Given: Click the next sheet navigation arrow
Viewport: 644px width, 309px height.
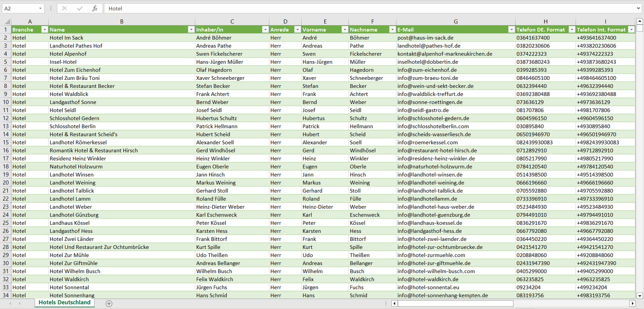Looking at the screenshot, I should pos(19,303).
